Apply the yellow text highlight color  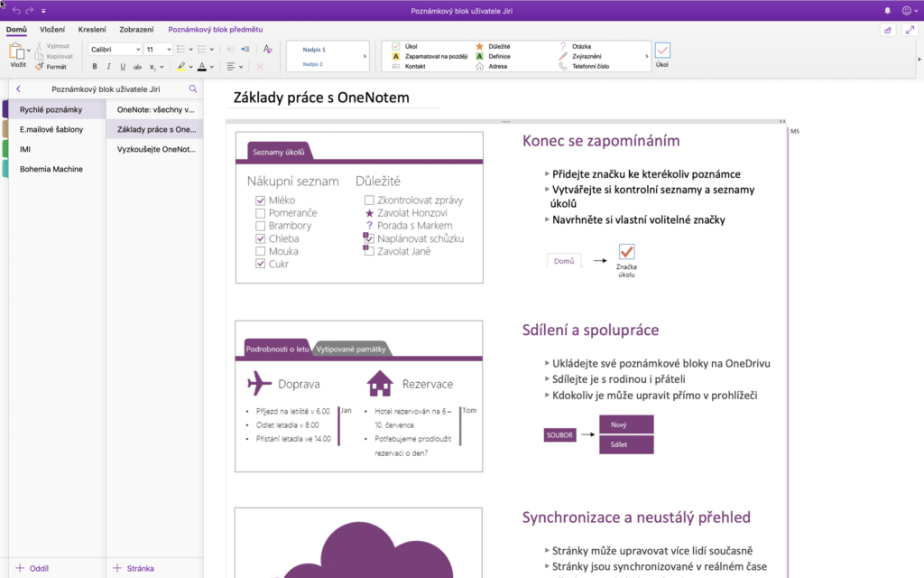tap(180, 67)
